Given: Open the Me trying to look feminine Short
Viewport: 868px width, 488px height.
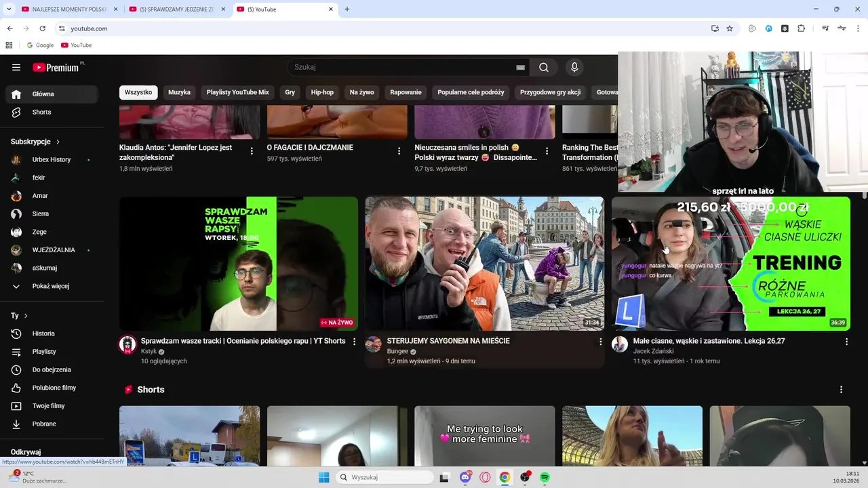Looking at the screenshot, I should pyautogui.click(x=484, y=436).
